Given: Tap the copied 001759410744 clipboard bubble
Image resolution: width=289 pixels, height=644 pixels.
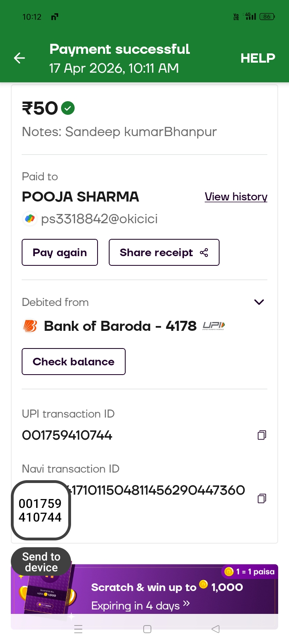Looking at the screenshot, I should 41,510.
